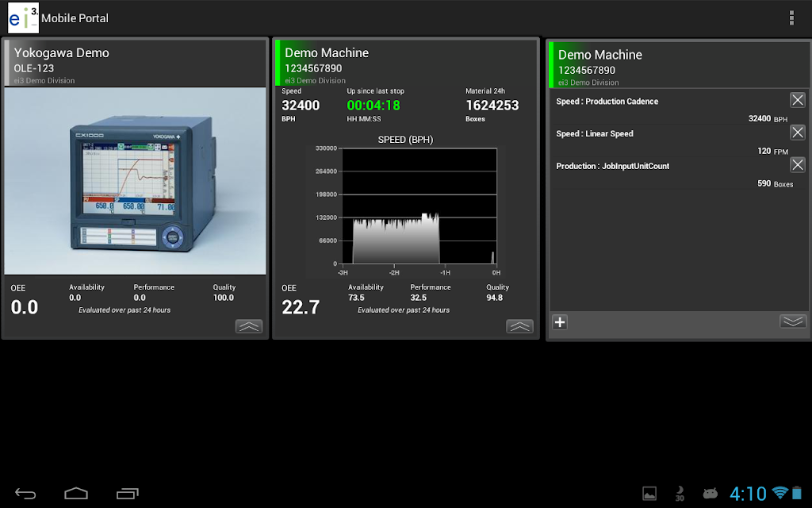Open the SPEED (BPH) chart
The image size is (812, 508).
406,206
